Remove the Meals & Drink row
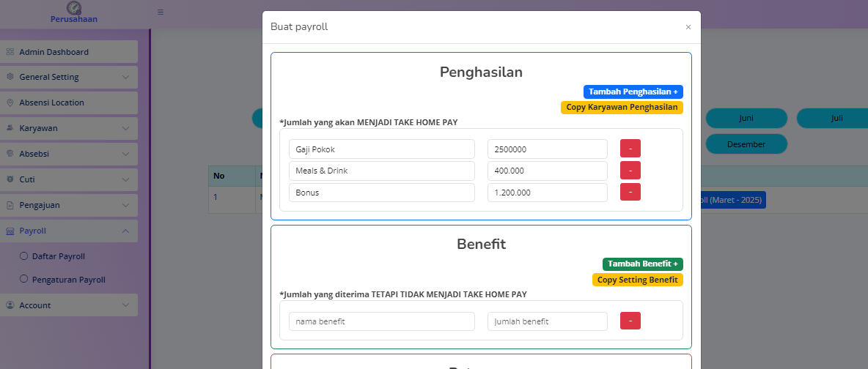The width and height of the screenshot is (868, 369). click(630, 171)
